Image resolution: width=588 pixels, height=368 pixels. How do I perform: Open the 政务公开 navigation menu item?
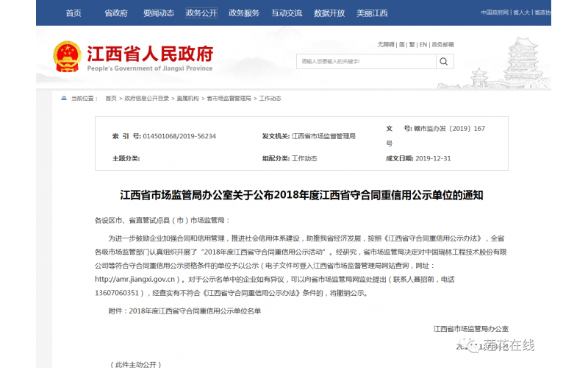201,13
